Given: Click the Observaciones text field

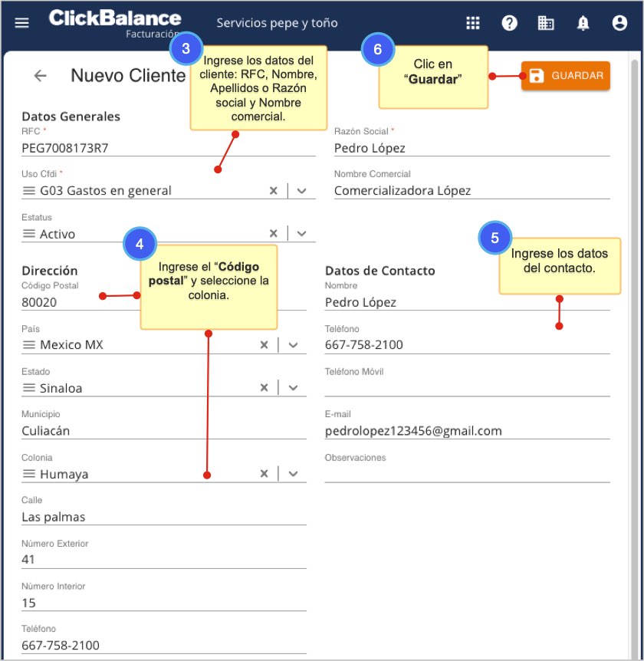Looking at the screenshot, I should (467, 473).
